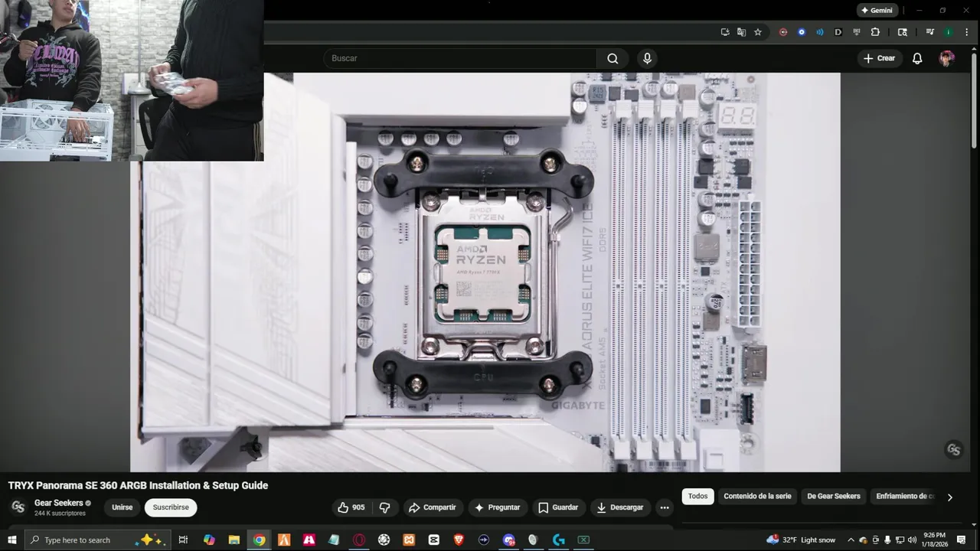Click the red circular recorder extension icon

pos(783,32)
